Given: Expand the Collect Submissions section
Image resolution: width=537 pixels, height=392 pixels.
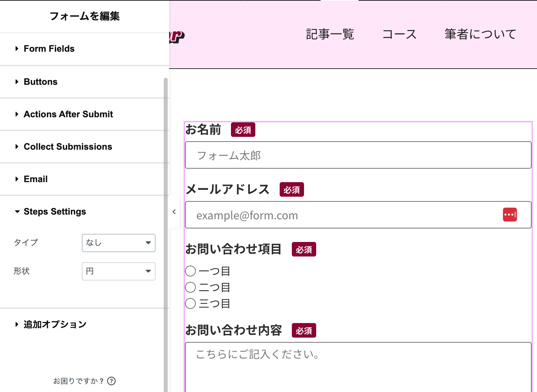Looking at the screenshot, I should (68, 147).
